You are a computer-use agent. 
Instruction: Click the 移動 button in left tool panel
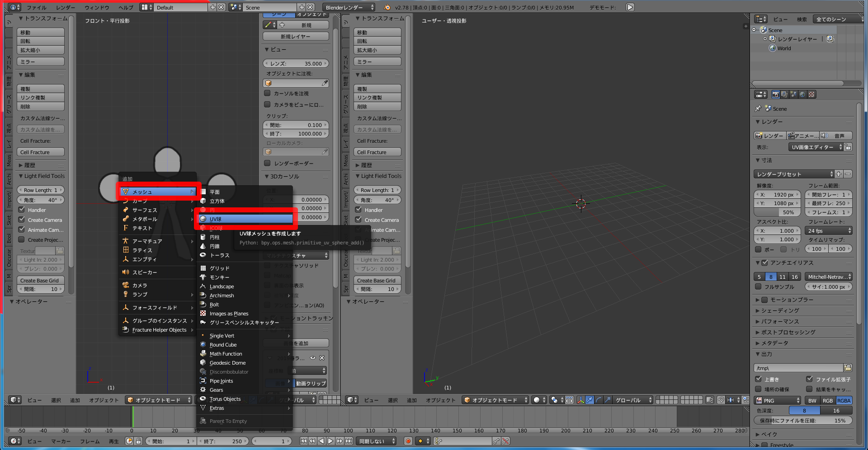[41, 32]
